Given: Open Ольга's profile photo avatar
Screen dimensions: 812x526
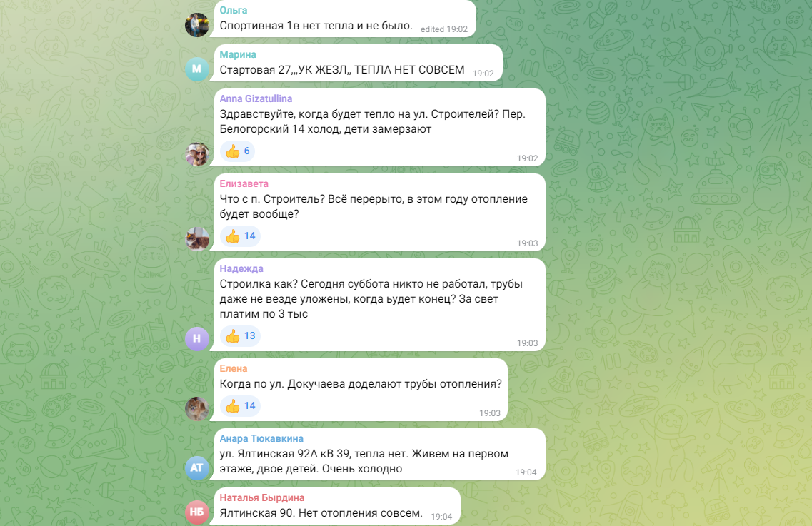Looking at the screenshot, I should pos(197,25).
